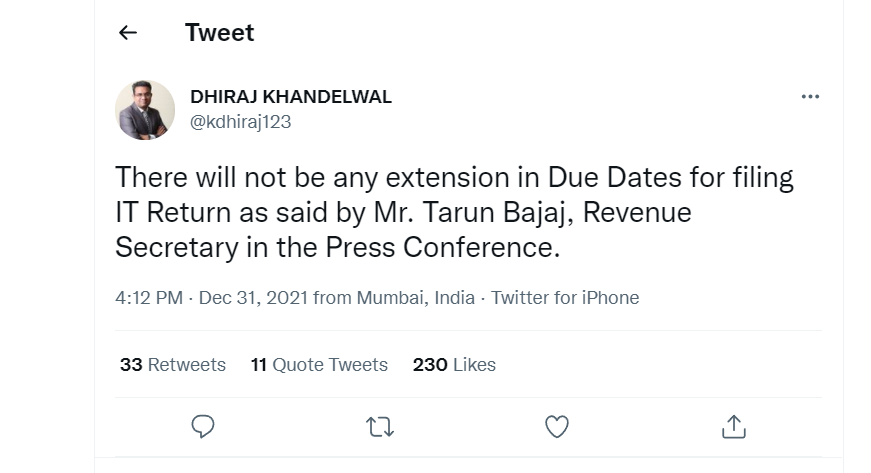This screenshot has width=871, height=473.
Task: View the 33 Retweets list
Action: click(x=173, y=365)
